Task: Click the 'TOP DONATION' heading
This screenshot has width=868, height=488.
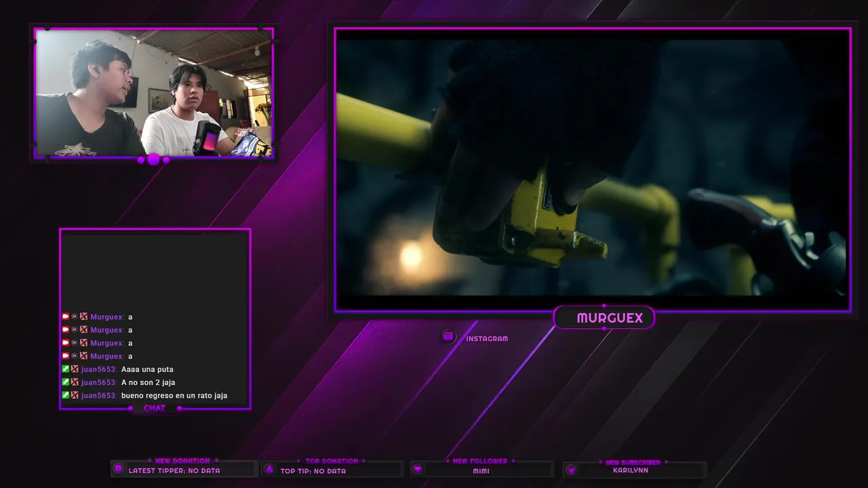Action: point(332,461)
